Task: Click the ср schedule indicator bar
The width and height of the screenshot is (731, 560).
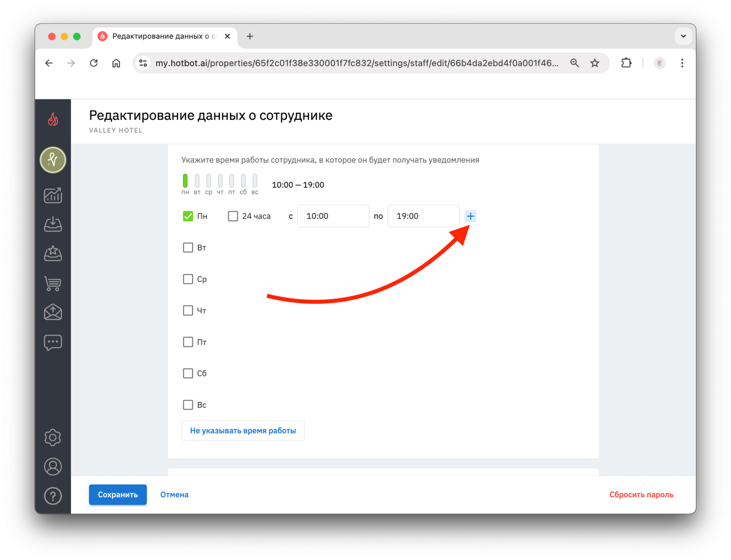Action: click(209, 181)
